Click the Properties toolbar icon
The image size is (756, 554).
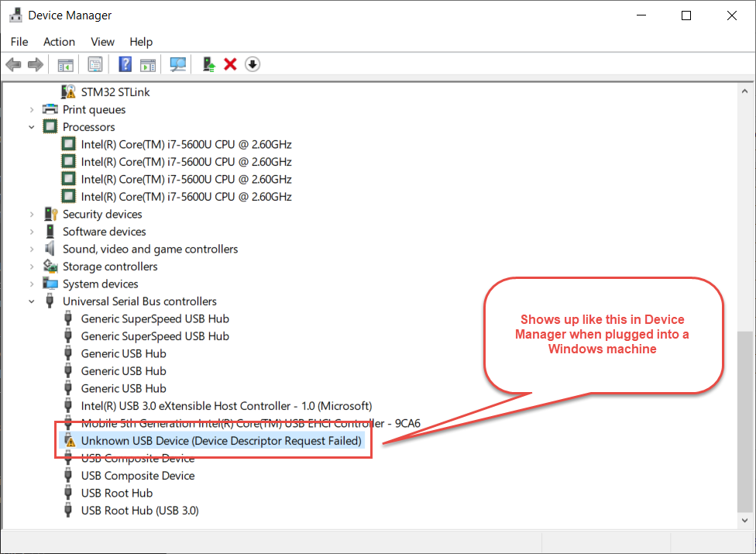[94, 64]
